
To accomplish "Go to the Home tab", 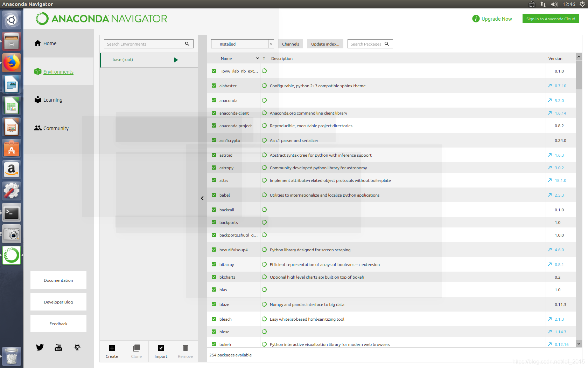I will point(59,43).
